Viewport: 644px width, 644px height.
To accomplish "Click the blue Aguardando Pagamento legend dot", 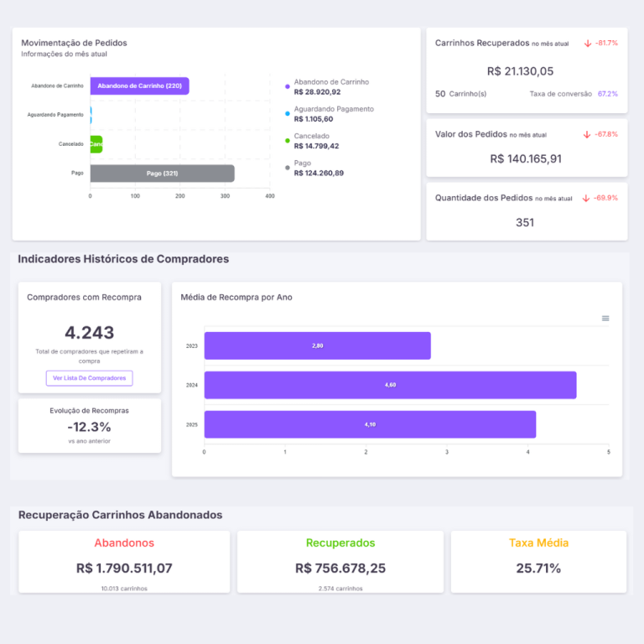I will coord(288,113).
